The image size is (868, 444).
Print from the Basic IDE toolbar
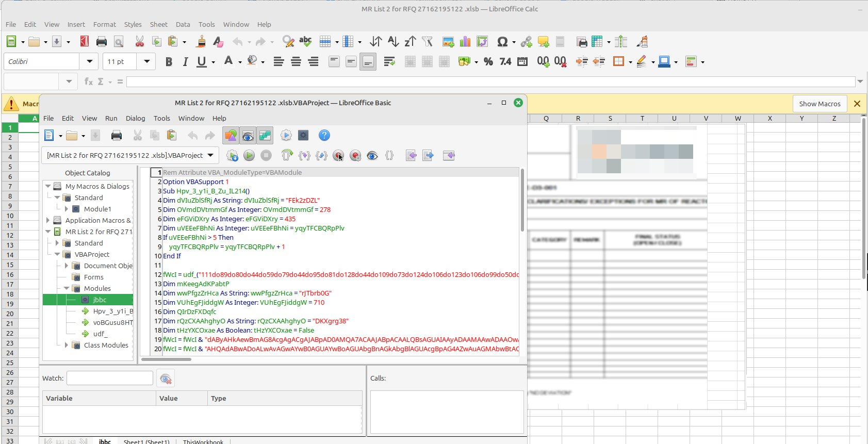pos(117,136)
